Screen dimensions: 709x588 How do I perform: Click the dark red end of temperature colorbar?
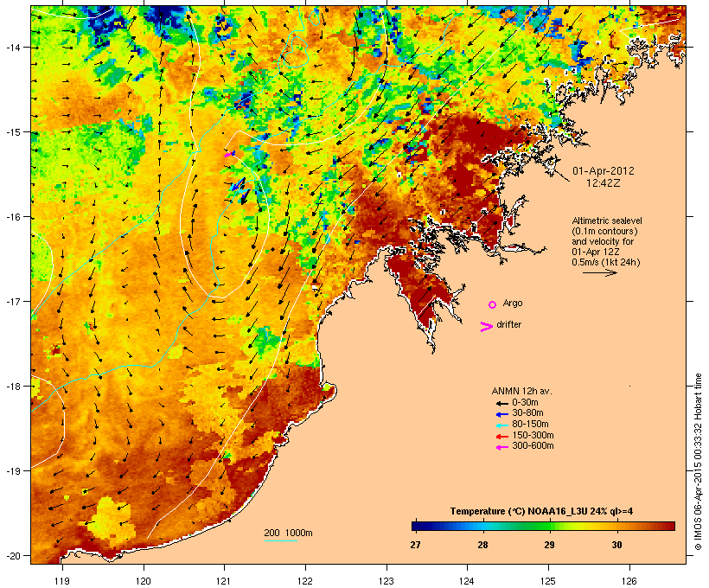(x=669, y=526)
